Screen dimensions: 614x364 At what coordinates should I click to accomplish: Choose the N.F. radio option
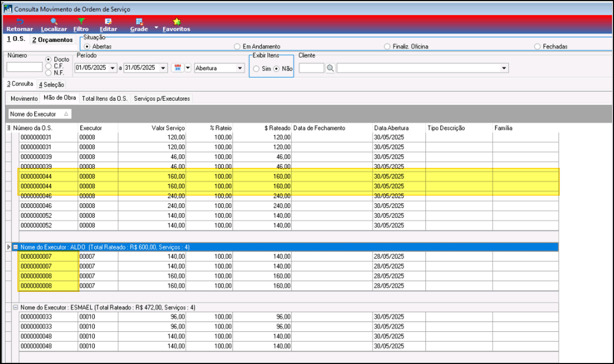[x=48, y=73]
